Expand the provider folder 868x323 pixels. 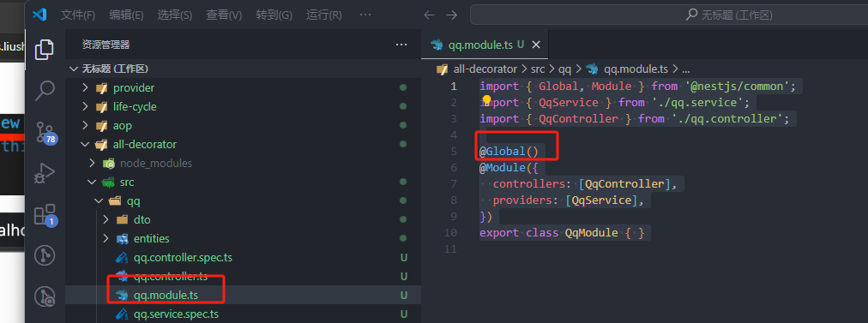click(243, 88)
